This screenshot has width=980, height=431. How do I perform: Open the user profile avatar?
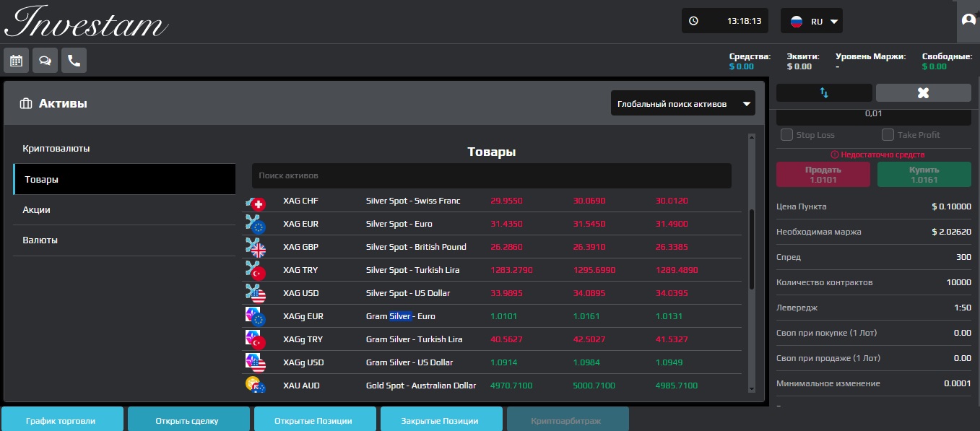(968, 20)
